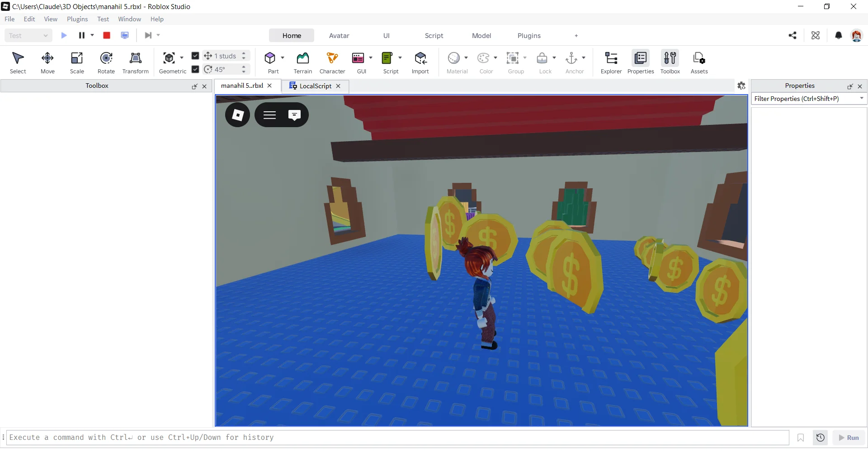Open the Terrain editor

coord(302,62)
